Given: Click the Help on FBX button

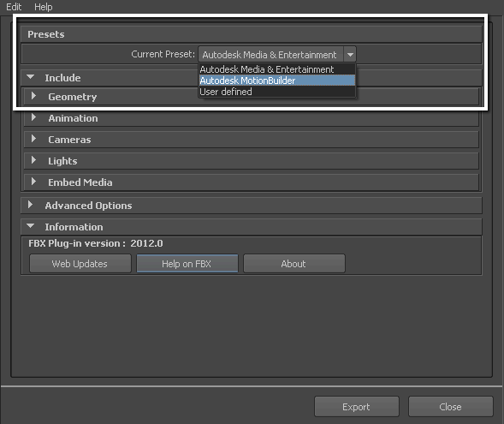Looking at the screenshot, I should (187, 264).
